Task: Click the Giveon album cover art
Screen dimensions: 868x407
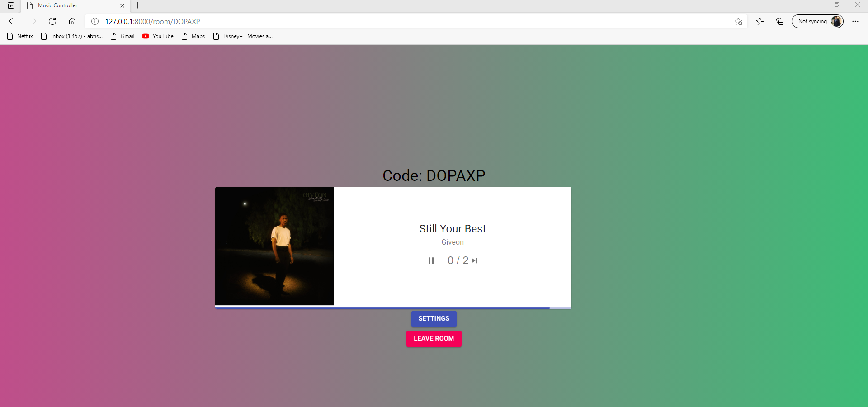Action: tap(274, 246)
